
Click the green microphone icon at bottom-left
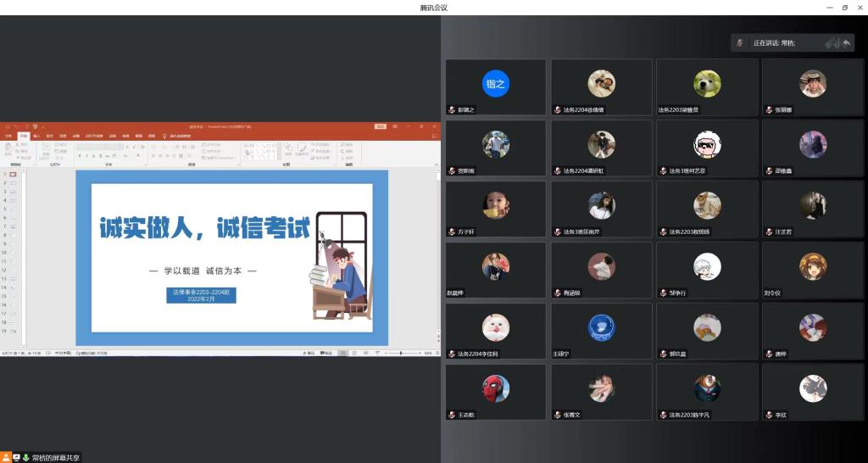tap(25, 457)
